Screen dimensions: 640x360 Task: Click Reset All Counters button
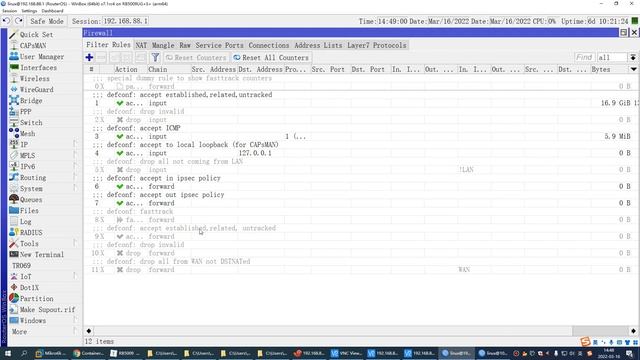pyautogui.click(x=271, y=58)
